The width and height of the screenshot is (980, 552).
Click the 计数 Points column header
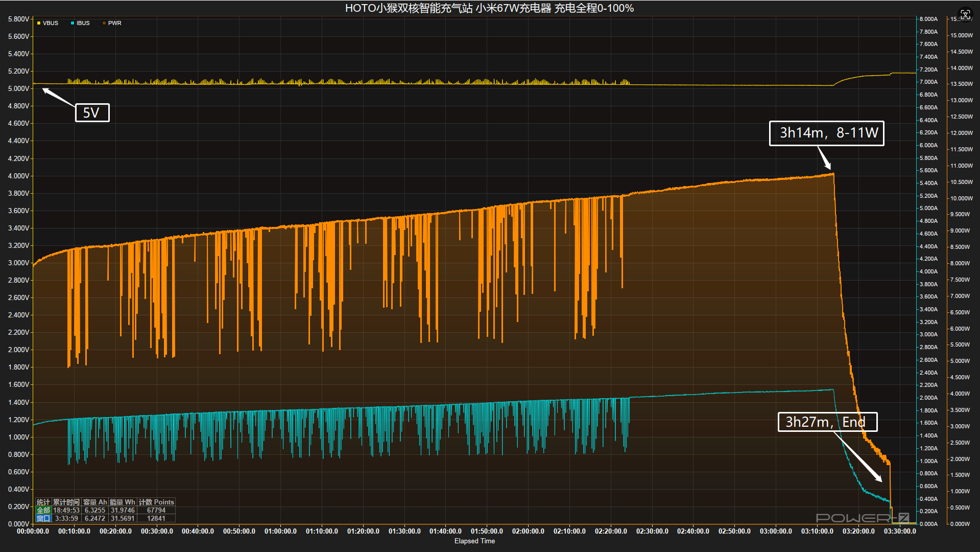[156, 502]
